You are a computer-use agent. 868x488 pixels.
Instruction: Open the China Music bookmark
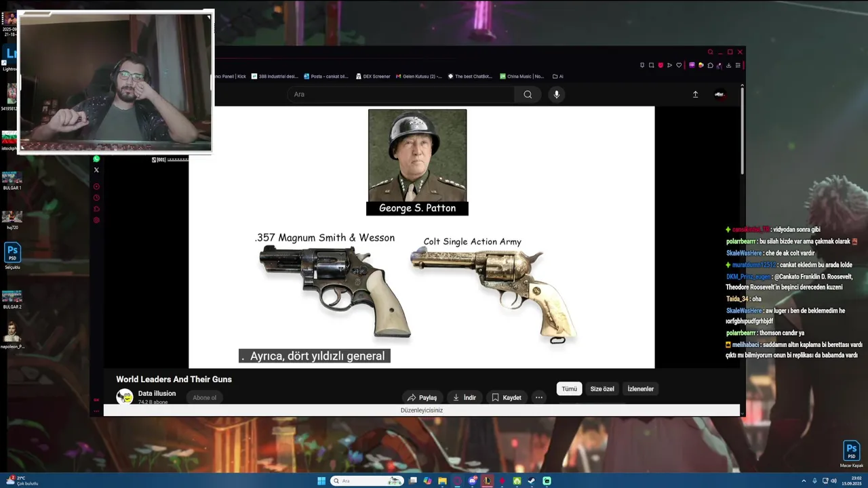(x=522, y=77)
